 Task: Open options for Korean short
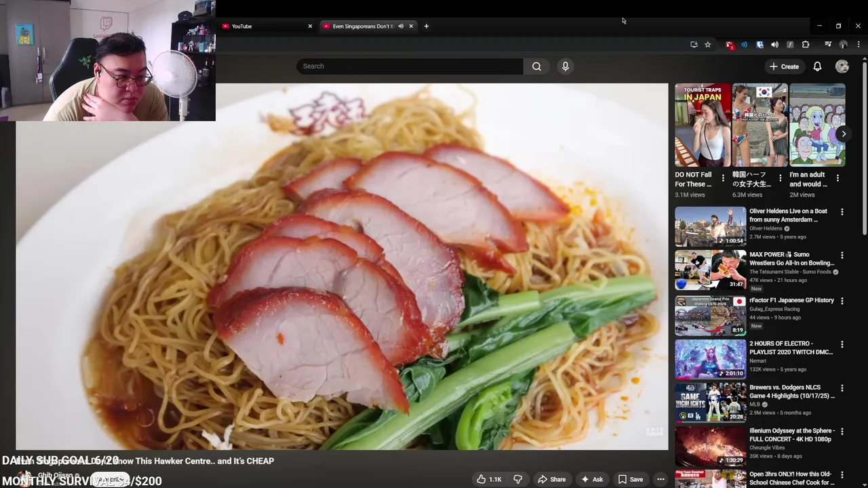click(781, 178)
